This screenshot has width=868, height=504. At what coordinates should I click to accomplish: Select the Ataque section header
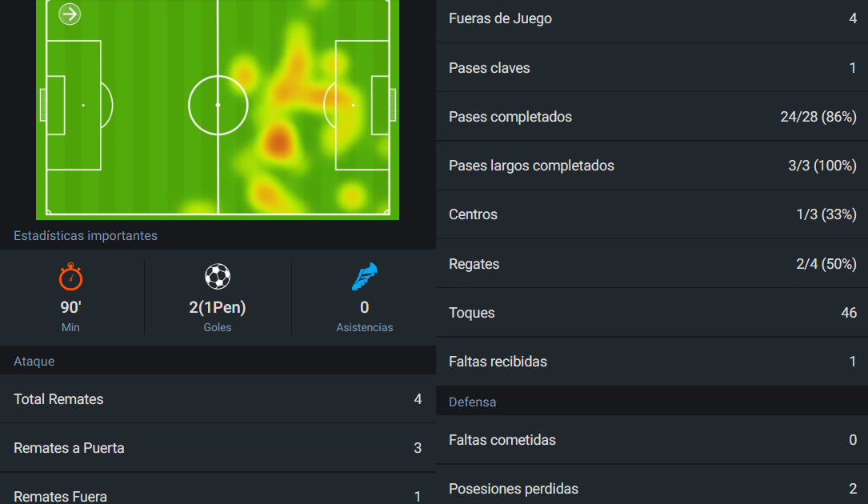[218, 361]
